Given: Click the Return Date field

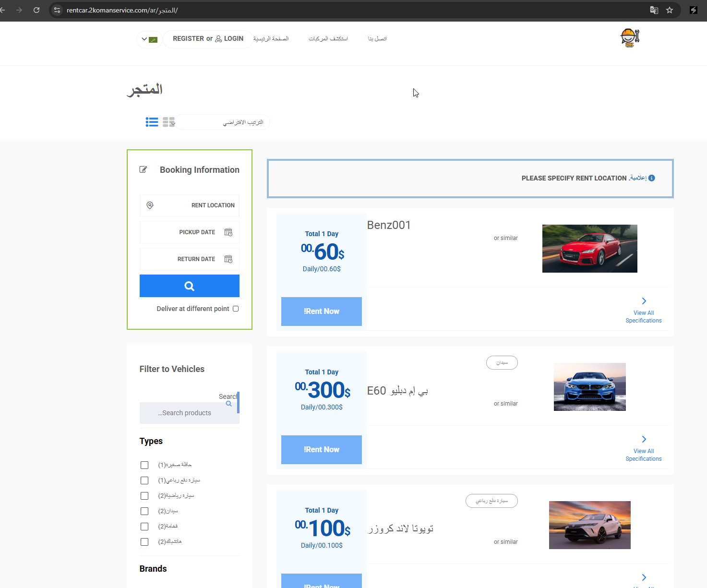Looking at the screenshot, I should [190, 259].
